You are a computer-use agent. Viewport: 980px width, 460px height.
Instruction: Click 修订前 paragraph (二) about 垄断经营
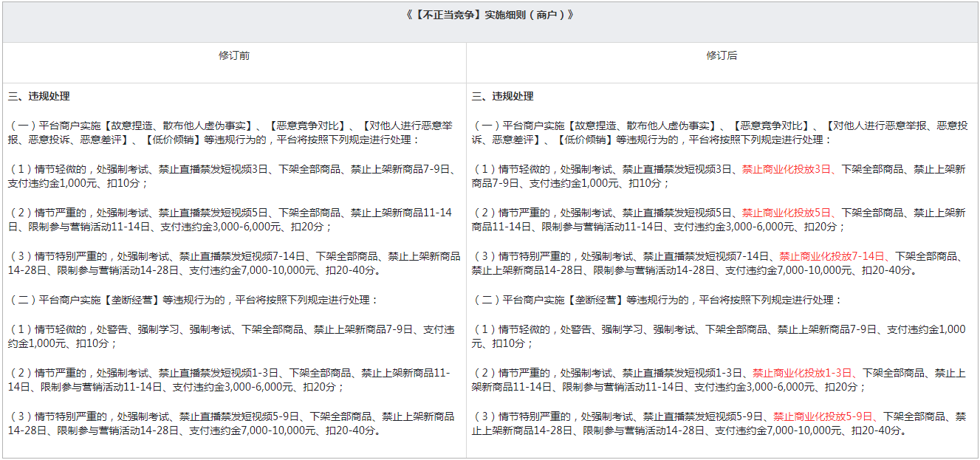193,301
